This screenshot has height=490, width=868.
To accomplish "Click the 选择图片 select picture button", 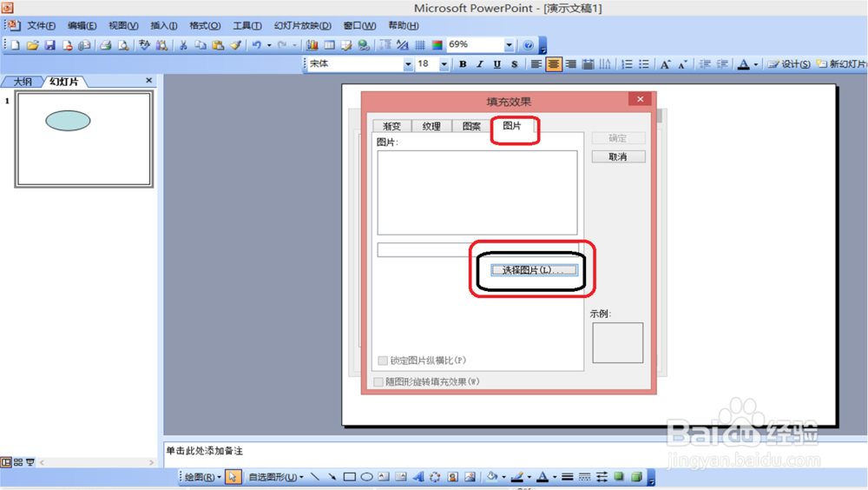I will click(534, 270).
